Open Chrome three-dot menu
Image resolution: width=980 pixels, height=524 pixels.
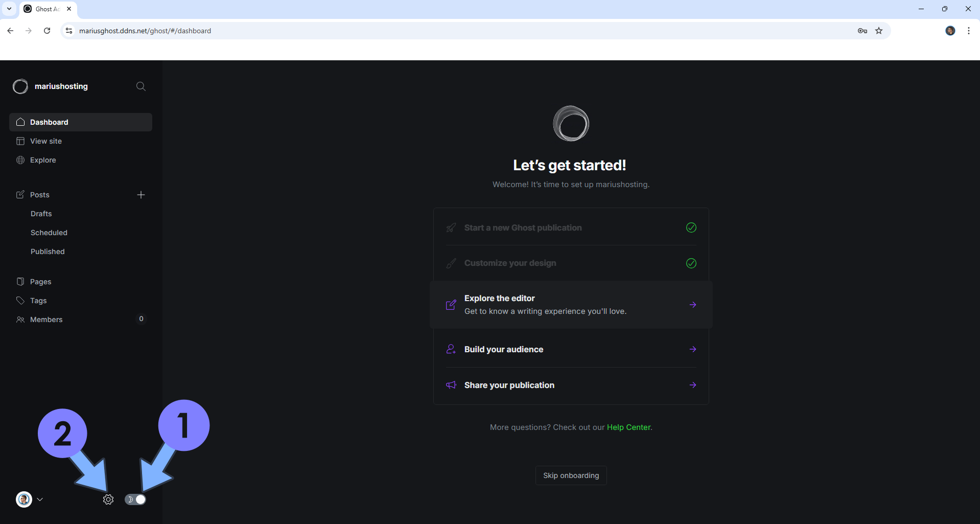click(969, 31)
